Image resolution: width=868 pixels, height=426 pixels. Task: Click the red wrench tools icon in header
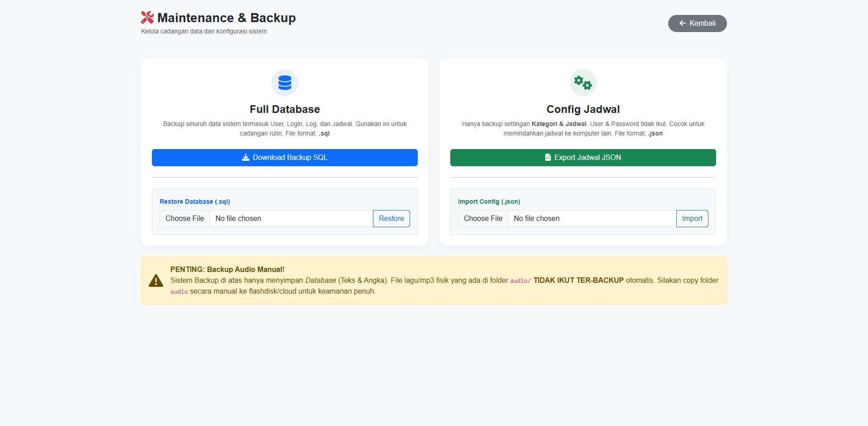click(147, 18)
